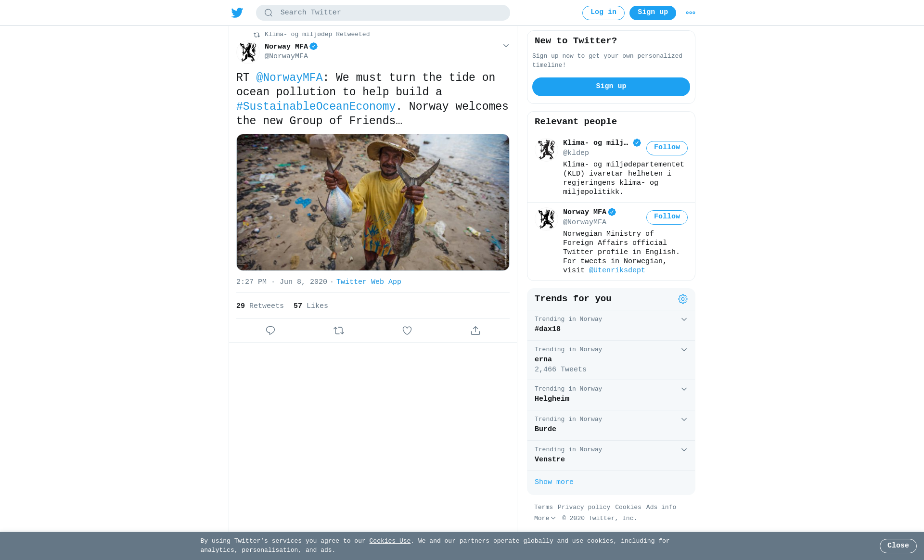Like the tweet with the heart icon

click(407, 331)
